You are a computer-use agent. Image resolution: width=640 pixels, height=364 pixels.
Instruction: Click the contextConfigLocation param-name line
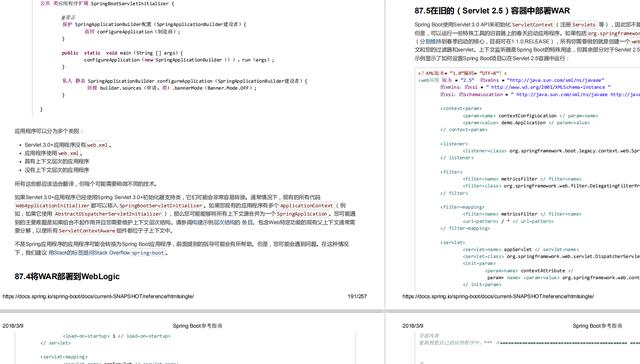tap(530, 116)
